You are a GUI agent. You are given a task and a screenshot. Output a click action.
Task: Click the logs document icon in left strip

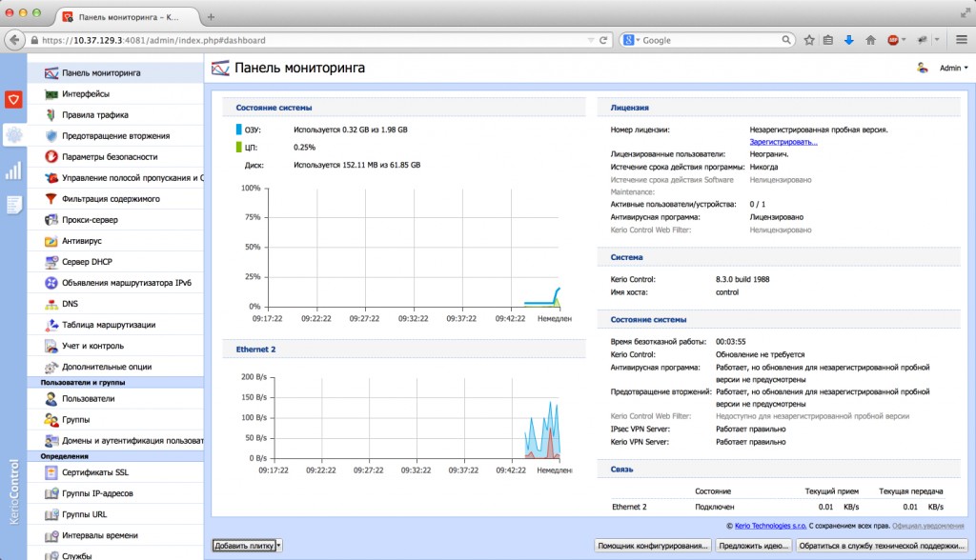pyautogui.click(x=13, y=205)
